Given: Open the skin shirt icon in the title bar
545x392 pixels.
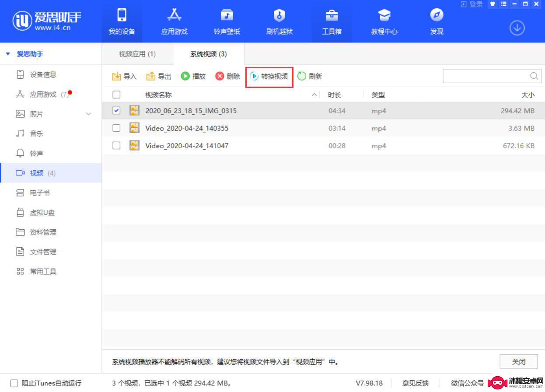Looking at the screenshot, I should point(493,4).
